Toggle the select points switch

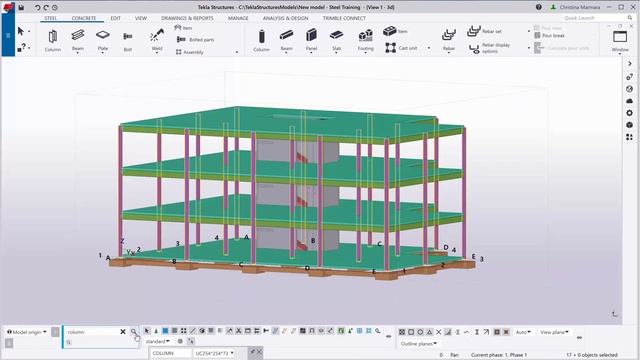pos(184,331)
